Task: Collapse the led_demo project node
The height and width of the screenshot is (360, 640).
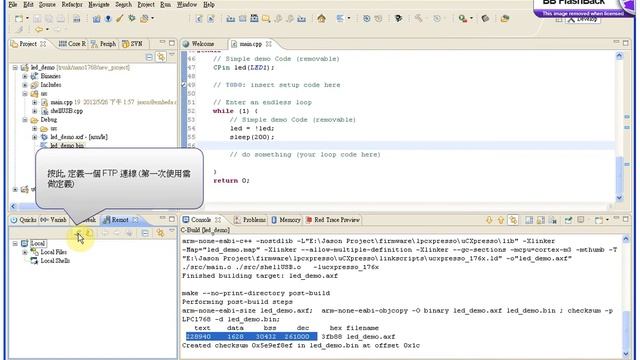Action: pos(15,67)
